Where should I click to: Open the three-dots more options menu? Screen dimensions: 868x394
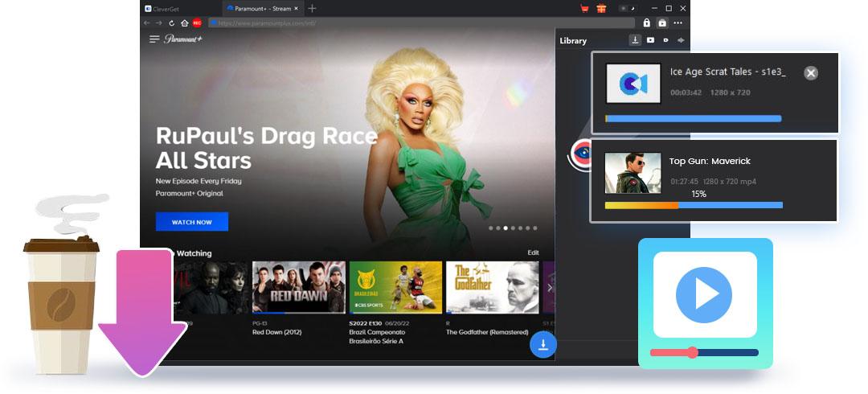(x=679, y=23)
